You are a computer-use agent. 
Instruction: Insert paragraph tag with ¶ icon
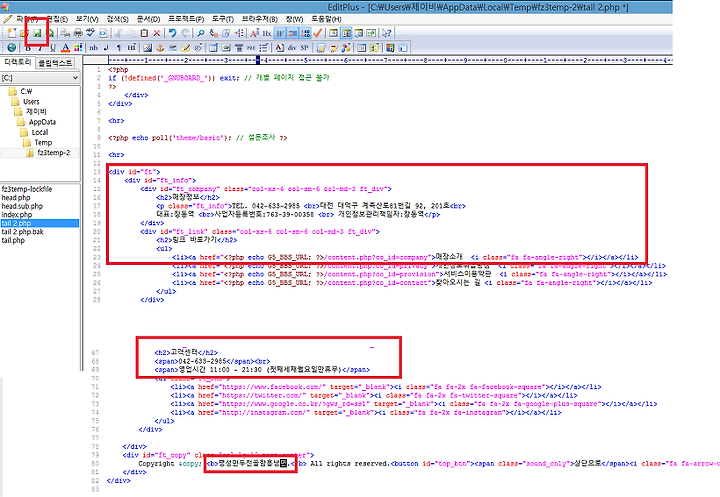(119, 47)
